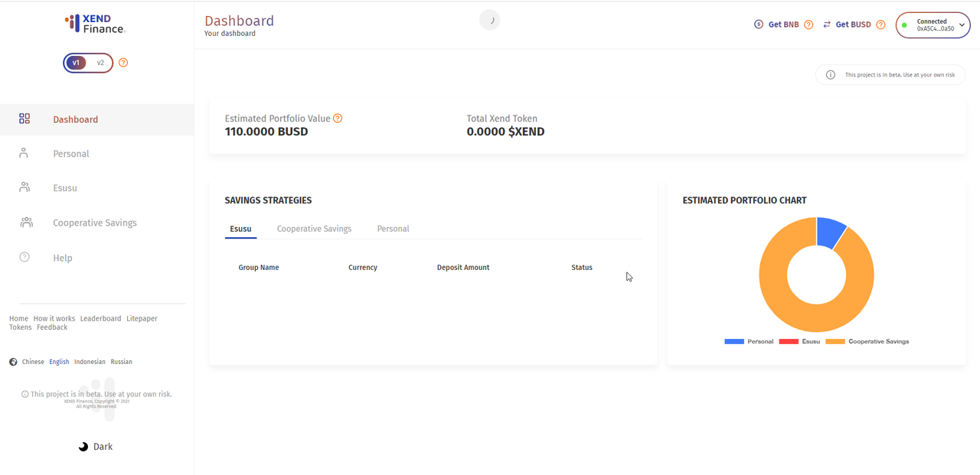Open the Litepaper link
This screenshot has width=980, height=475.
(x=142, y=318)
